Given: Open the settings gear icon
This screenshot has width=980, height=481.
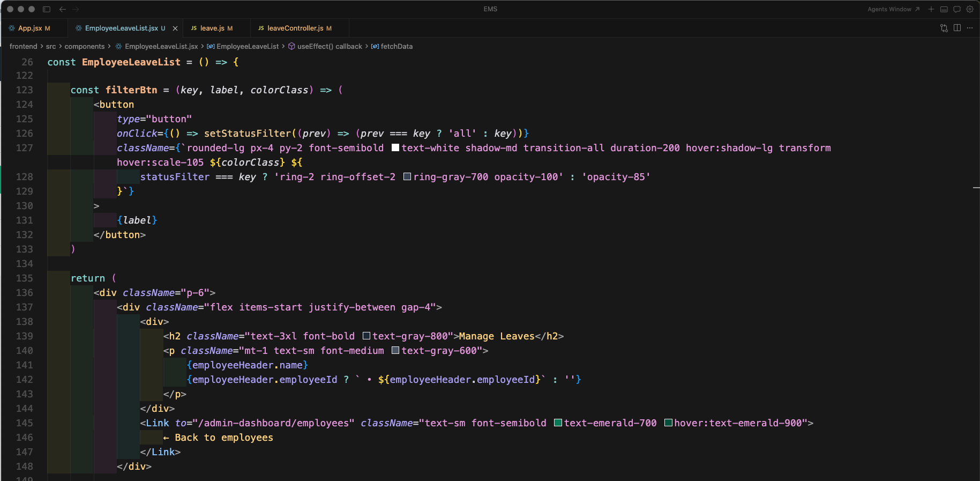Looking at the screenshot, I should 970,9.
